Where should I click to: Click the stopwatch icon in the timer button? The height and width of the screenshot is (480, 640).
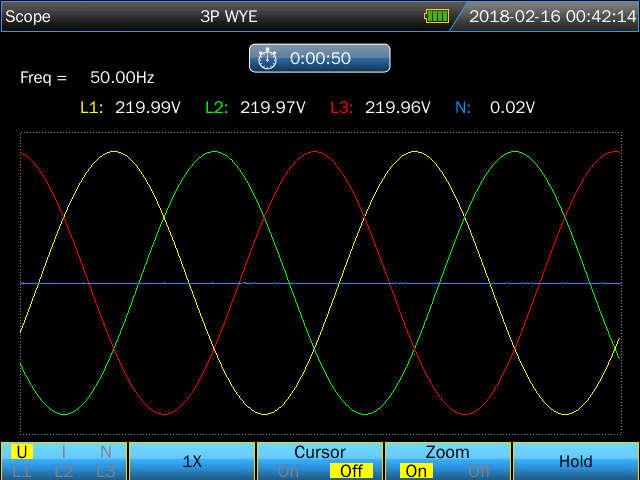[267, 58]
